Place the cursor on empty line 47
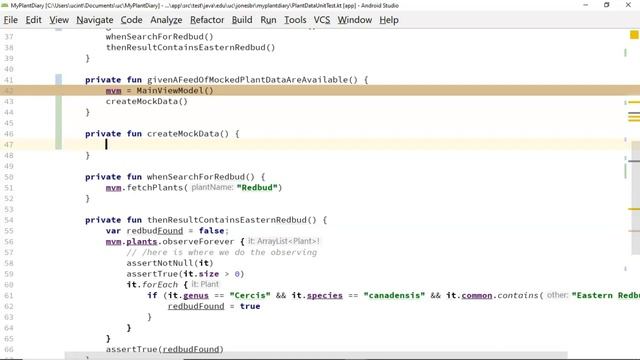 pos(320,144)
